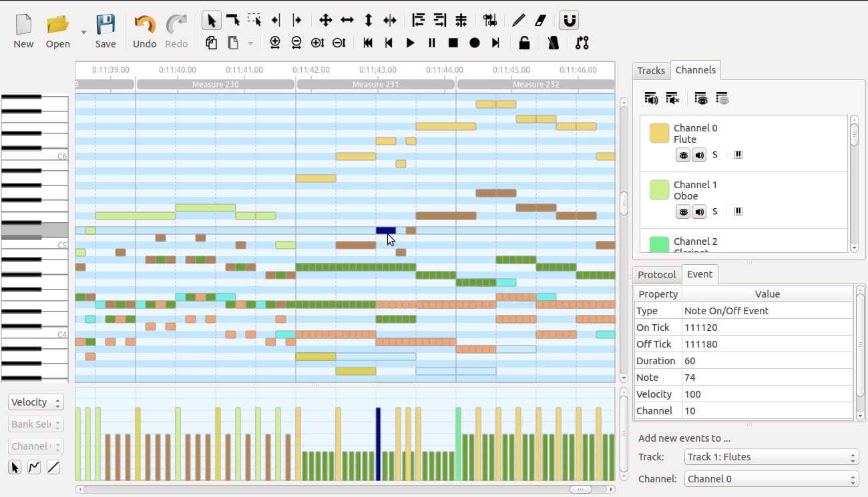Click the stop playback icon
Screen dimensions: 868x497
454,43
